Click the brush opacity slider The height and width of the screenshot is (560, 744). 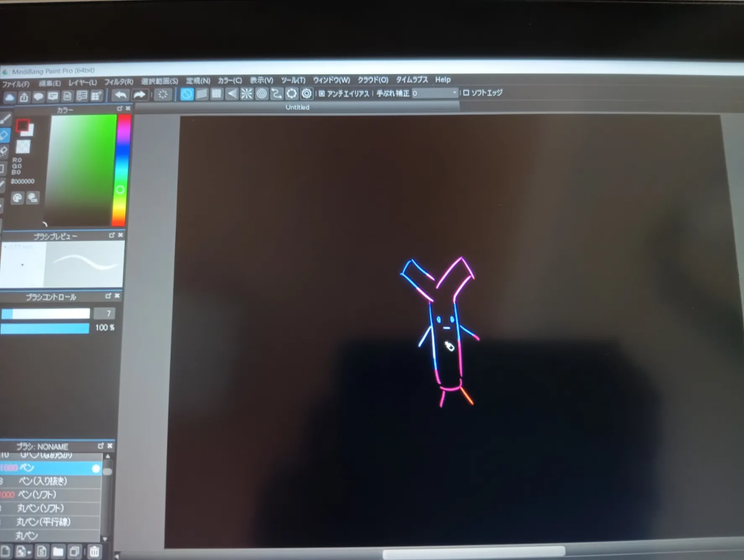click(x=45, y=328)
